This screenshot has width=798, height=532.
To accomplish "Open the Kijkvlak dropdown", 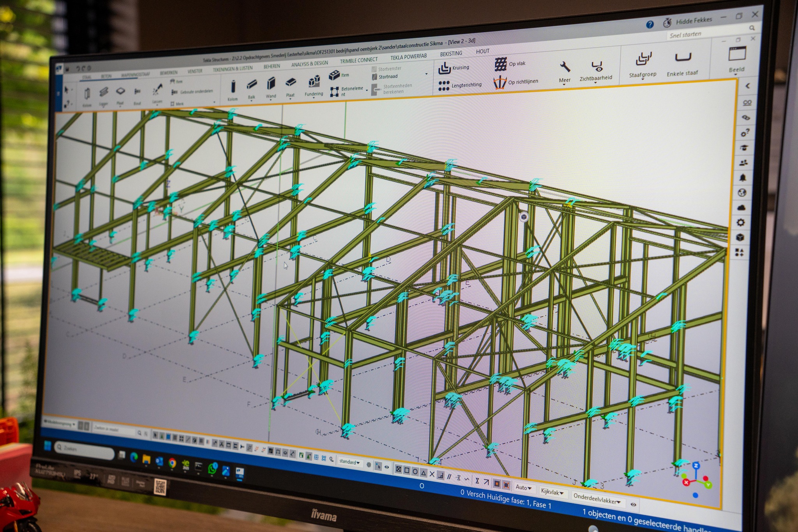I will [553, 492].
